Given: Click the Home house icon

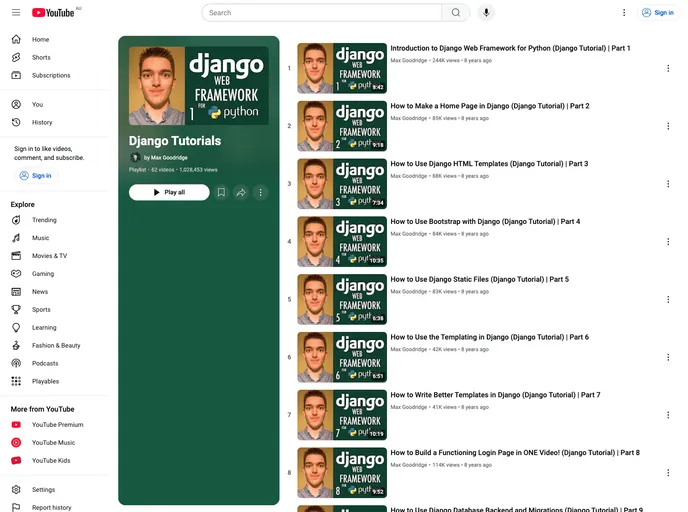Looking at the screenshot, I should coord(16,39).
